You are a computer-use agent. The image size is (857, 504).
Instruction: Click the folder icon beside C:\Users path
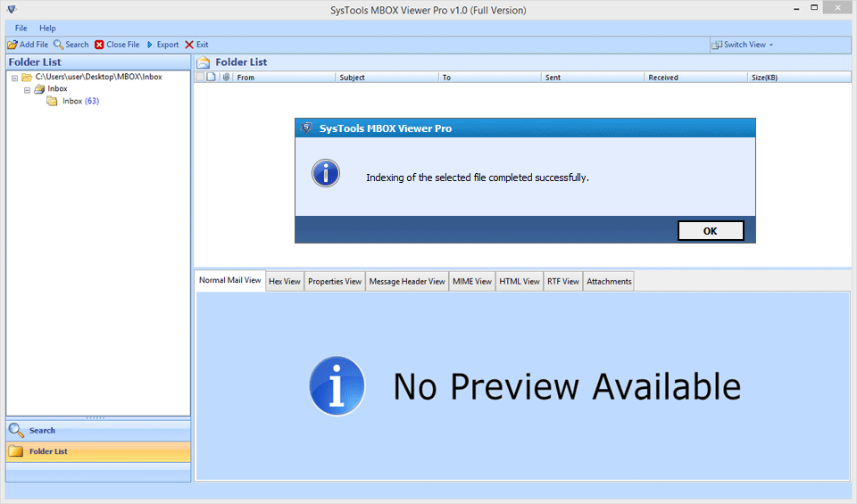[x=26, y=77]
